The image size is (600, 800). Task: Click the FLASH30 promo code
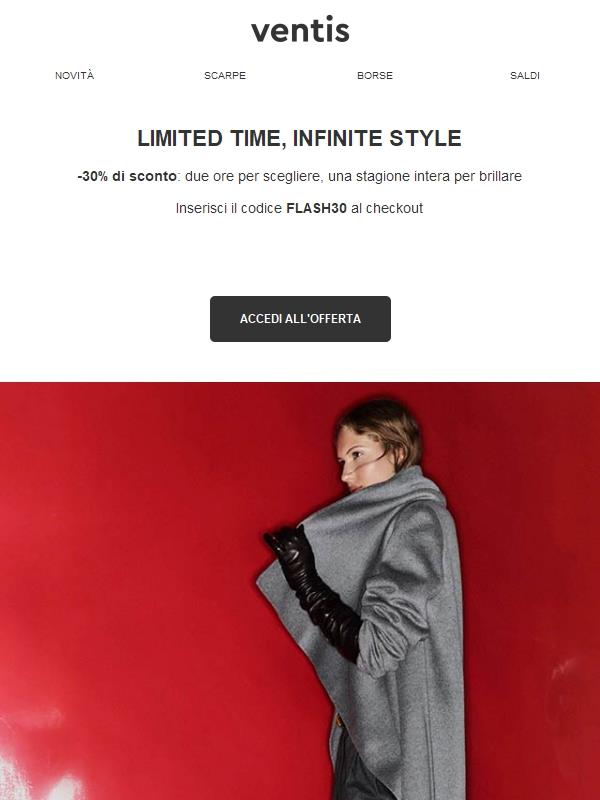pyautogui.click(x=316, y=209)
